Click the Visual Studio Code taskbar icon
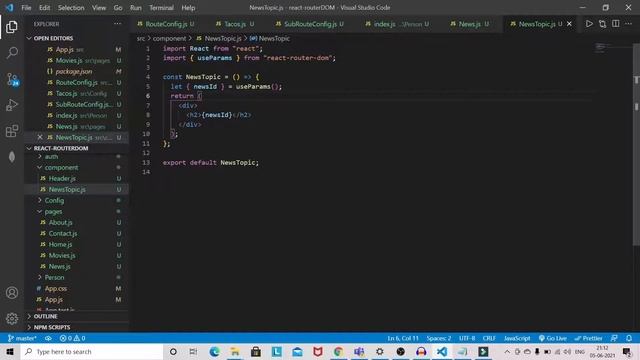This screenshot has height=360, width=640. [442, 351]
